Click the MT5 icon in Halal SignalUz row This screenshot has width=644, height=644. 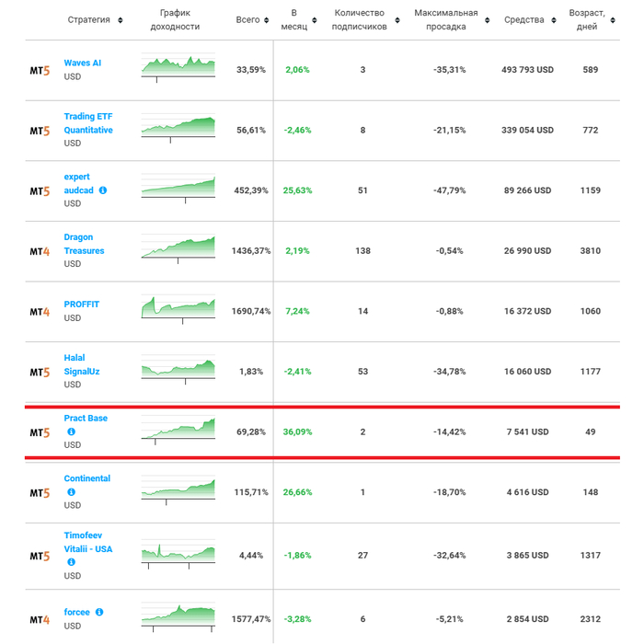pyautogui.click(x=40, y=372)
